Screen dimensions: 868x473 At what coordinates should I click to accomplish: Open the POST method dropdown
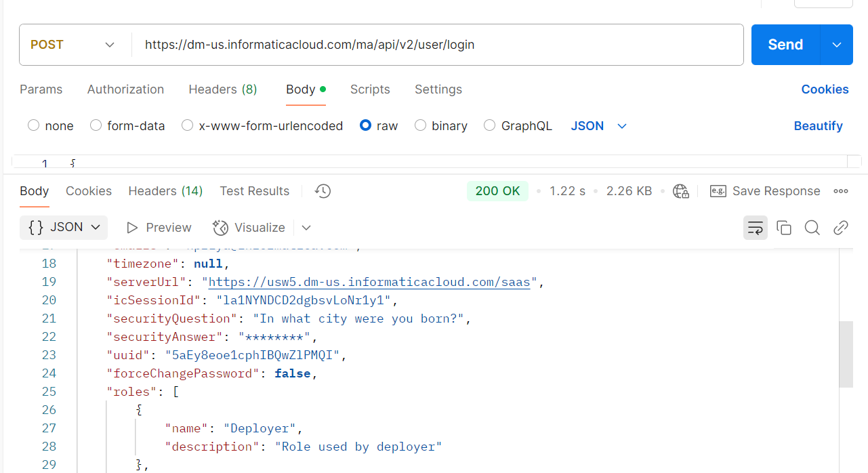73,45
